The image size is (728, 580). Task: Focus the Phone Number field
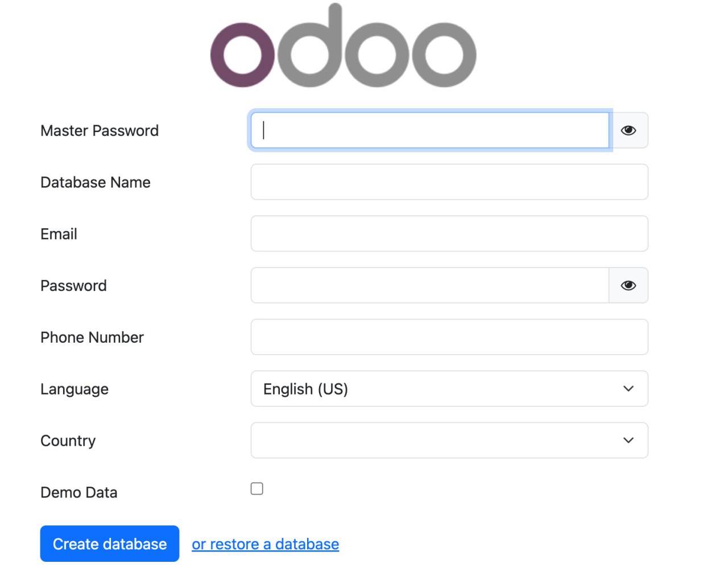pyautogui.click(x=449, y=338)
